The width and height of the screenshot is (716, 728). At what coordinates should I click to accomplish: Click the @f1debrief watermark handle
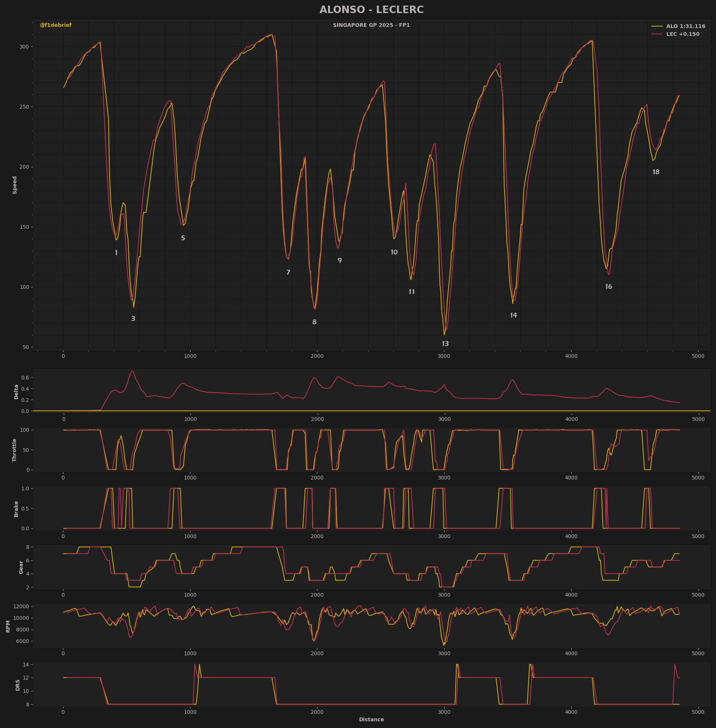(56, 25)
